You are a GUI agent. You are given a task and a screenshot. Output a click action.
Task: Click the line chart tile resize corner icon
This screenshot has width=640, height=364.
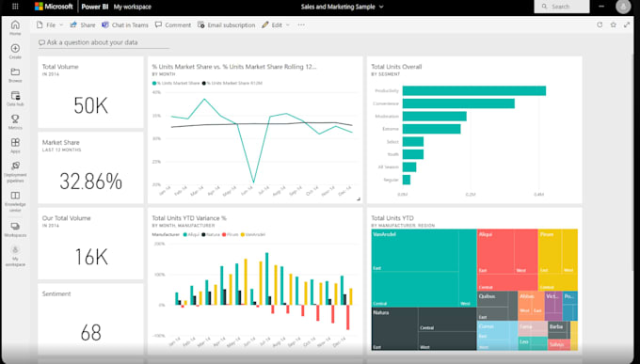click(359, 199)
